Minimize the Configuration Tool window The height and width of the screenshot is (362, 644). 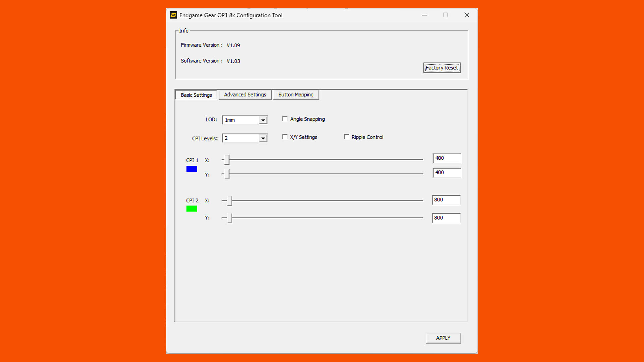click(424, 15)
